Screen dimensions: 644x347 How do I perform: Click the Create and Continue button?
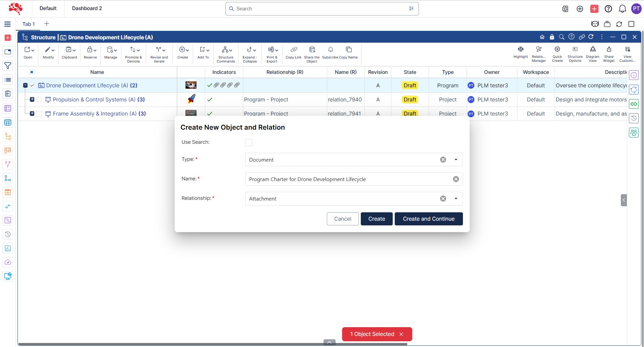[x=428, y=219]
